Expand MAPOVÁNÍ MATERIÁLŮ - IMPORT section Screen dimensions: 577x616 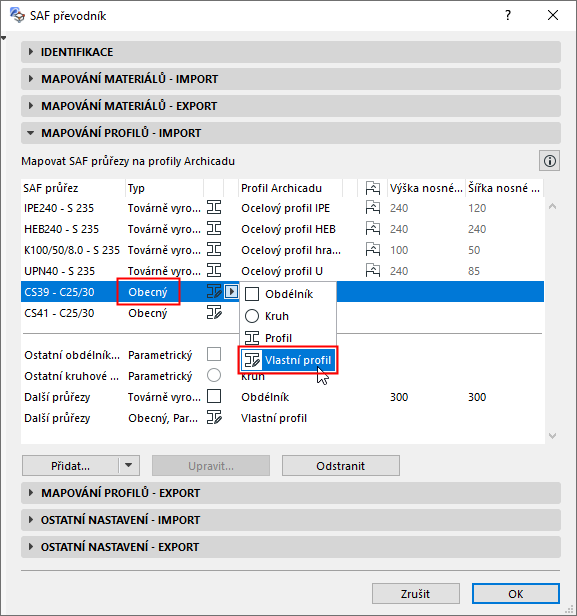coord(291,79)
